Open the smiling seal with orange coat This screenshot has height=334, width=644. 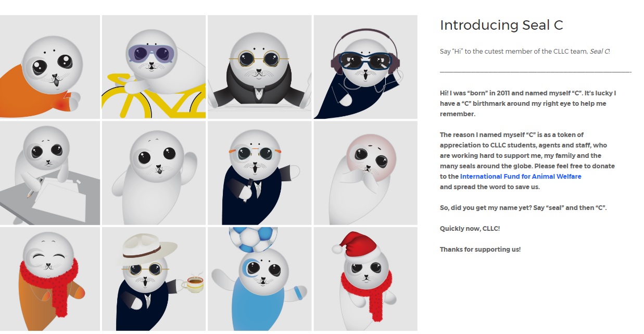[50, 279]
